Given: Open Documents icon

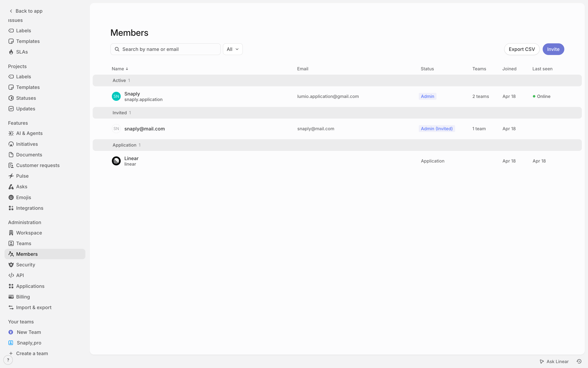Looking at the screenshot, I should pyautogui.click(x=11, y=155).
